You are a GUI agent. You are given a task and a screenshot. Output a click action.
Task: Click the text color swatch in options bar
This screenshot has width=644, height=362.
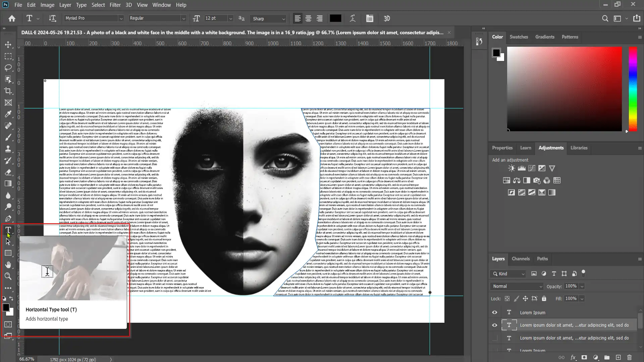[335, 18]
